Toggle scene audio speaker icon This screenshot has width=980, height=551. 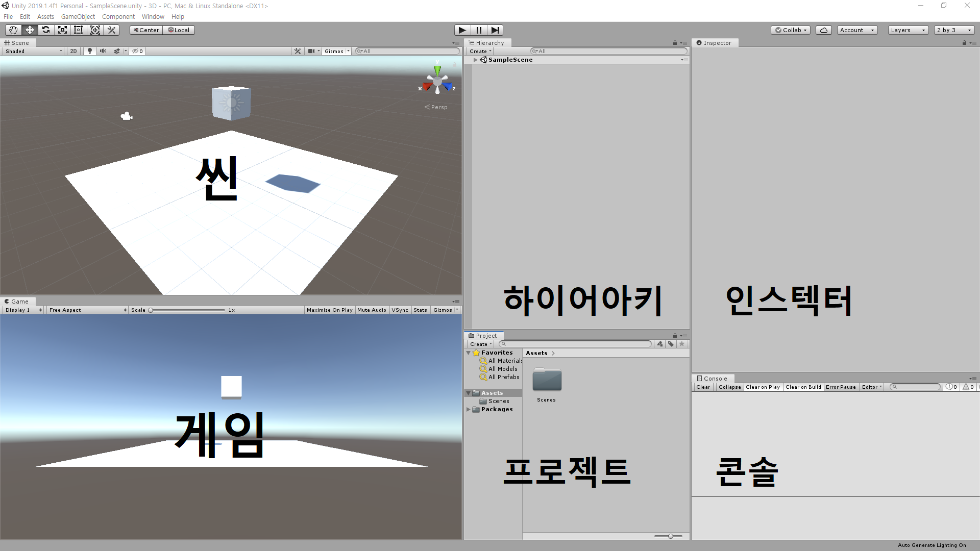point(103,51)
